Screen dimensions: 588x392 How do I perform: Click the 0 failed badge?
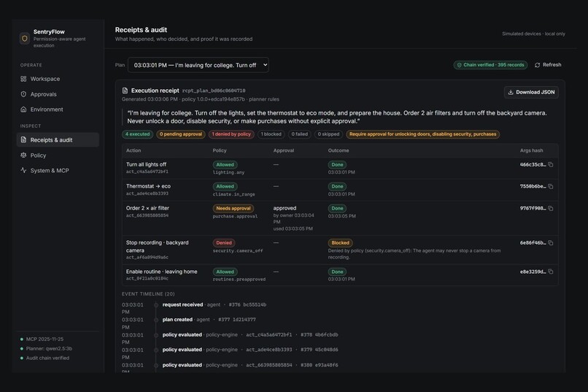coord(300,134)
